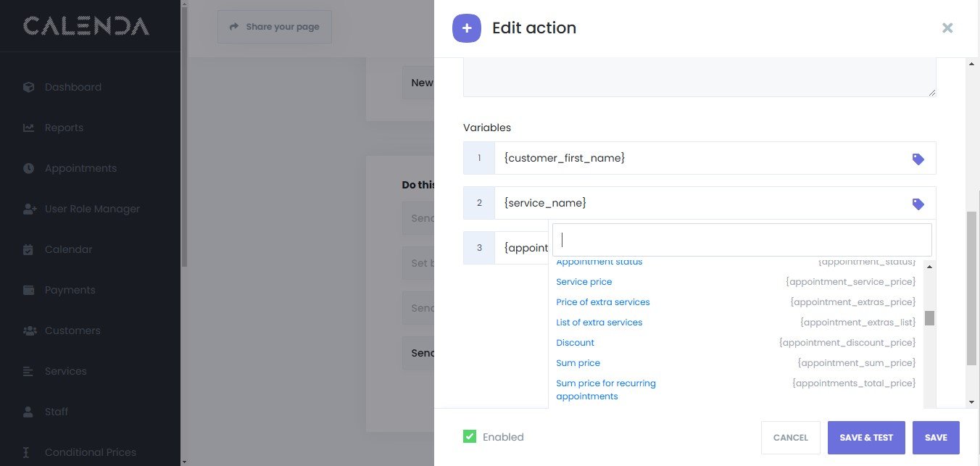Focus the variable search input field
Image resolution: width=980 pixels, height=466 pixels.
pyautogui.click(x=742, y=240)
